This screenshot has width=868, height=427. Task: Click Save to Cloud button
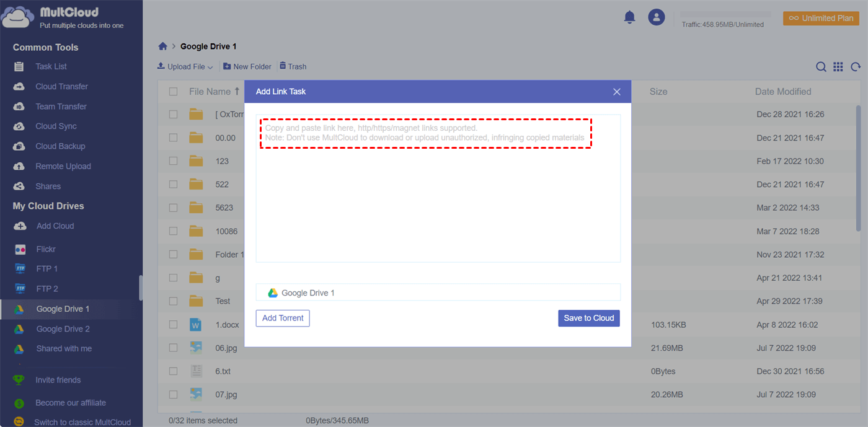[x=589, y=318]
